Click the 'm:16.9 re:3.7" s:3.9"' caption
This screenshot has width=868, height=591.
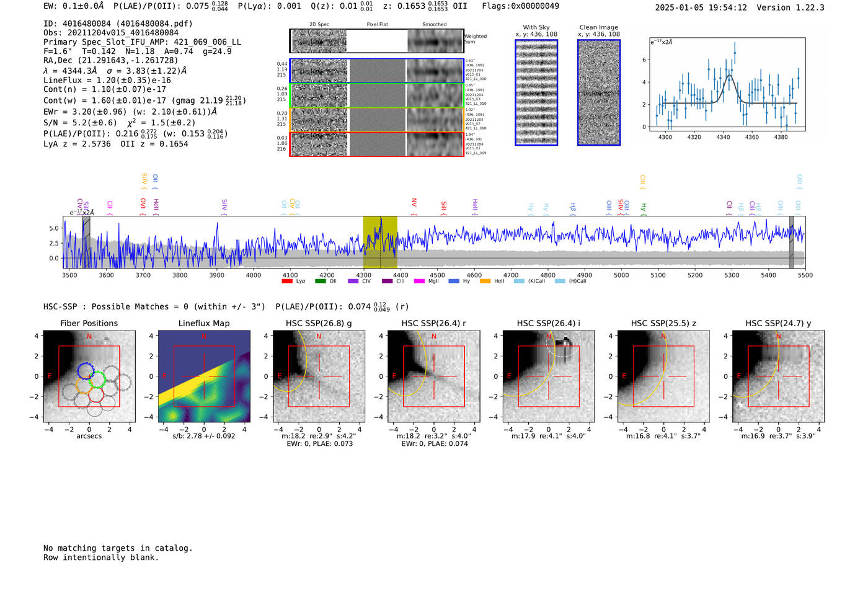[x=779, y=436]
